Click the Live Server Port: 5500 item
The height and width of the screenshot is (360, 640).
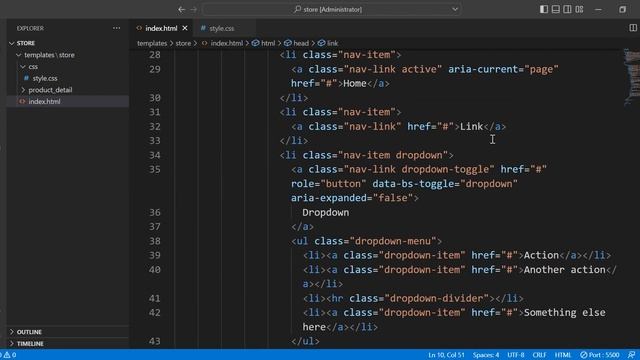coord(600,355)
